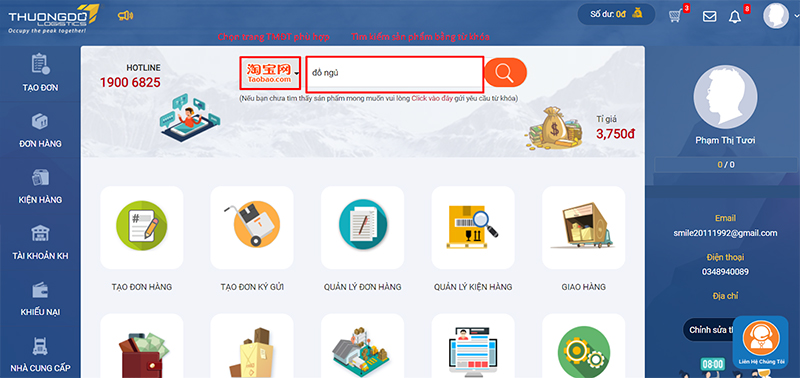Click the QUẢN LÝ ĐƠN HÀNG label
The image size is (800, 378).
click(362, 287)
